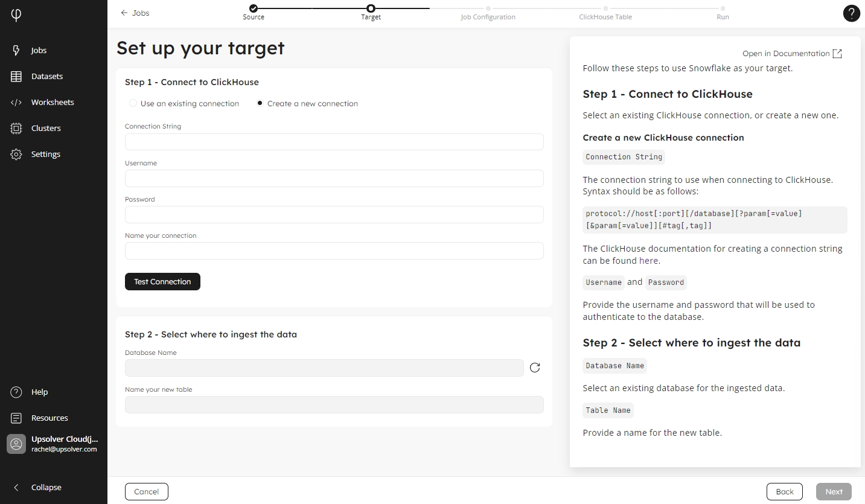Click the Back button

coord(784,491)
